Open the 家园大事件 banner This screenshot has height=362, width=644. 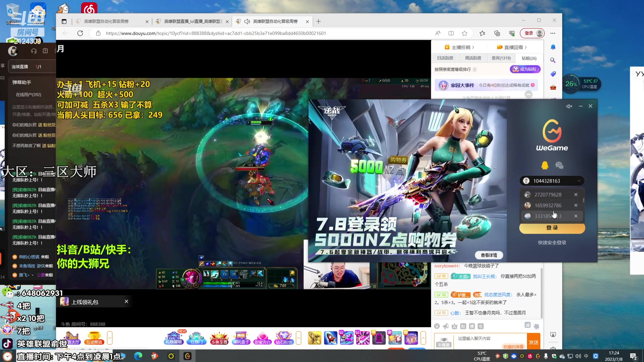pos(486,85)
